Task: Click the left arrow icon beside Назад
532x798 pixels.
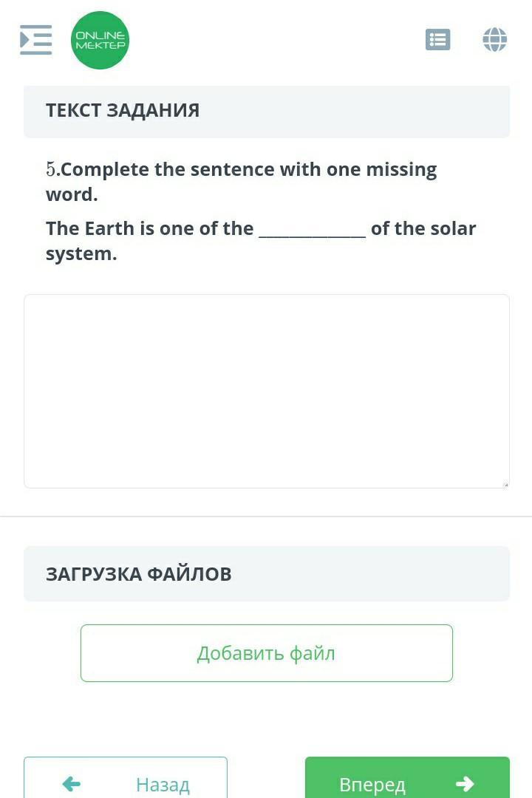Action: (71, 784)
